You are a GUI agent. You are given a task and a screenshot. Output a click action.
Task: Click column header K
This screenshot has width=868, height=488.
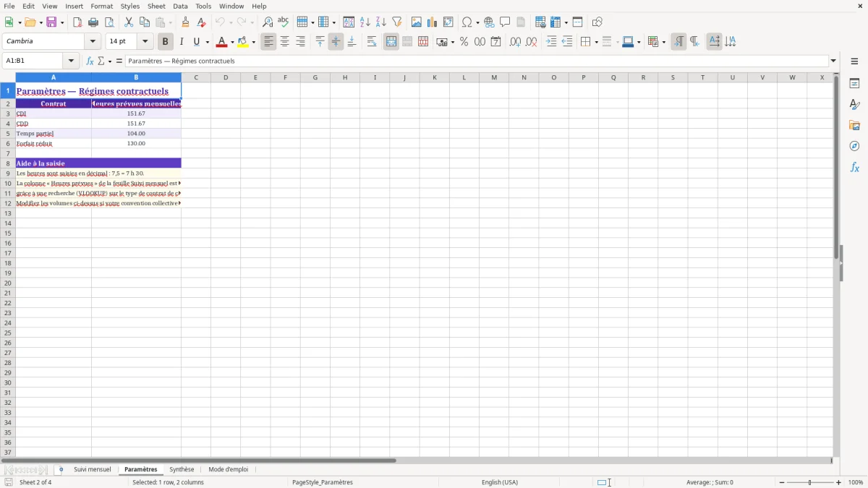pos(435,77)
